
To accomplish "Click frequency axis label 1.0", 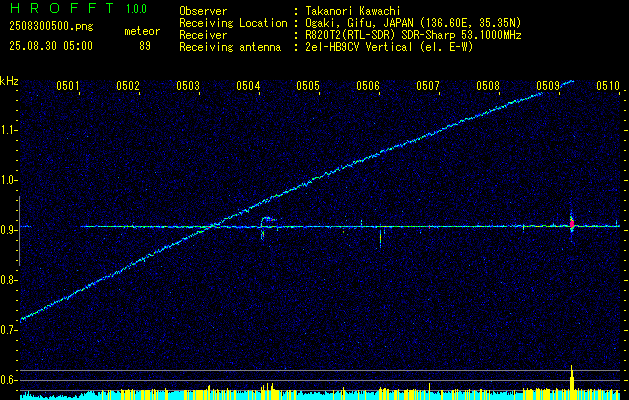I will [x=8, y=181].
